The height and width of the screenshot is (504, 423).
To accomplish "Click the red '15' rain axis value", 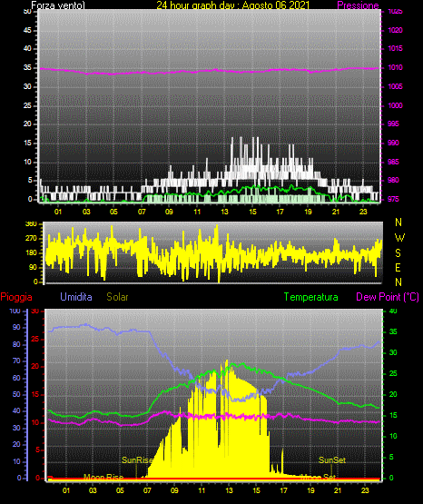I will click(35, 395).
